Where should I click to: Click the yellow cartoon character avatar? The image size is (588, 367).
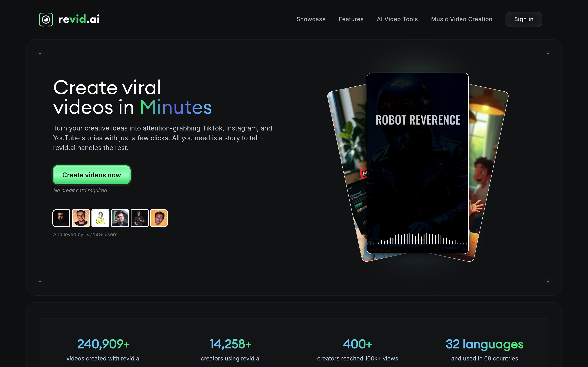coord(100,218)
